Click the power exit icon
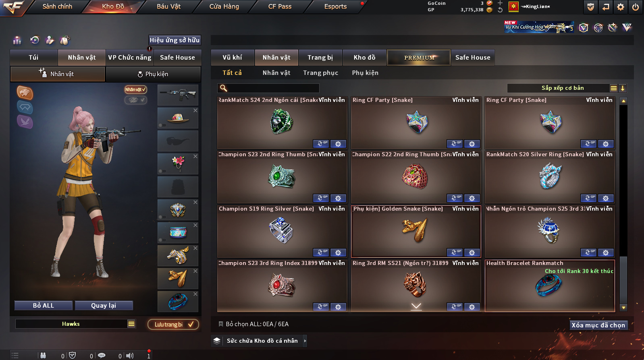Image resolution: width=644 pixels, height=360 pixels. click(635, 7)
